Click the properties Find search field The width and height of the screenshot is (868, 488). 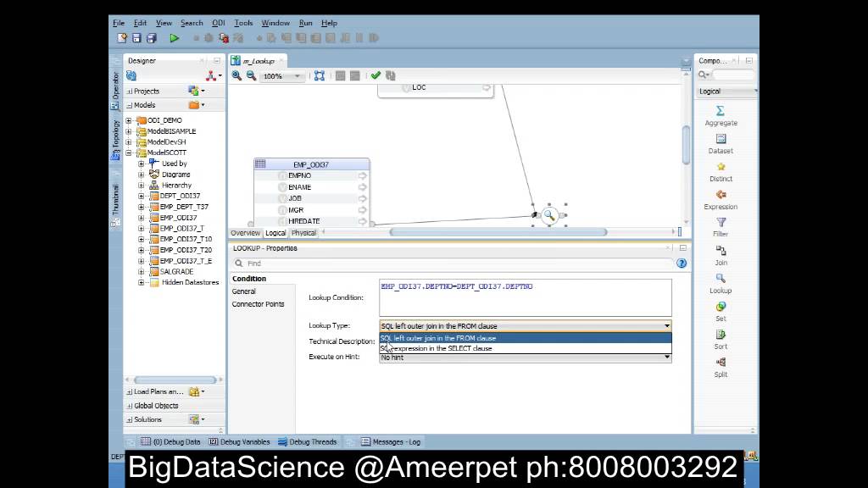point(453,263)
